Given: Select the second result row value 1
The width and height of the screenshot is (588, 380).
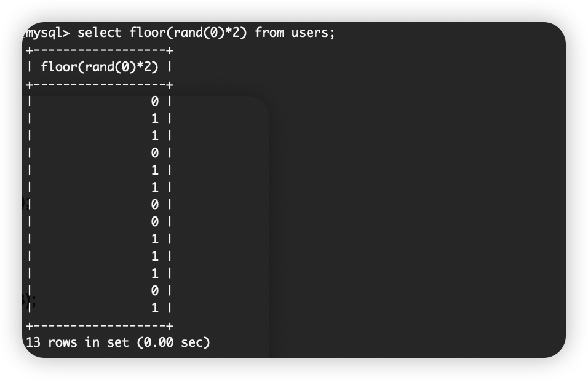Looking at the screenshot, I should point(154,119).
